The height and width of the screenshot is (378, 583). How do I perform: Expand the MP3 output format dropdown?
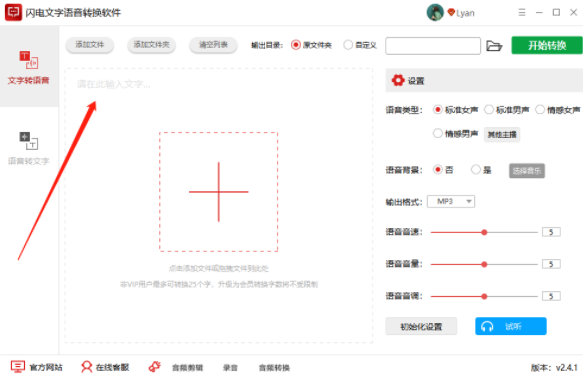click(x=451, y=201)
